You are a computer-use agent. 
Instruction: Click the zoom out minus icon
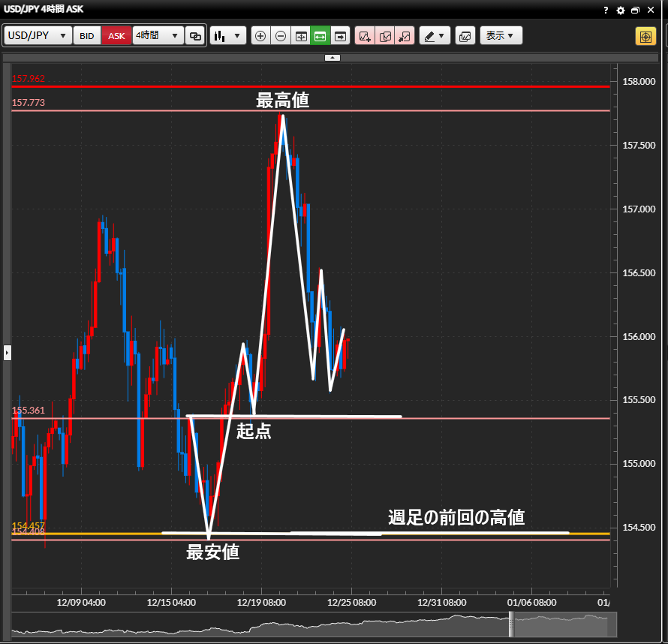point(281,36)
